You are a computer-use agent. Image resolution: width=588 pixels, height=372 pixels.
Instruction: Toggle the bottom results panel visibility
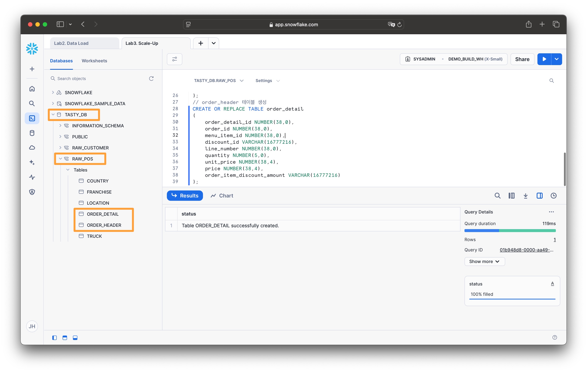tap(75, 338)
